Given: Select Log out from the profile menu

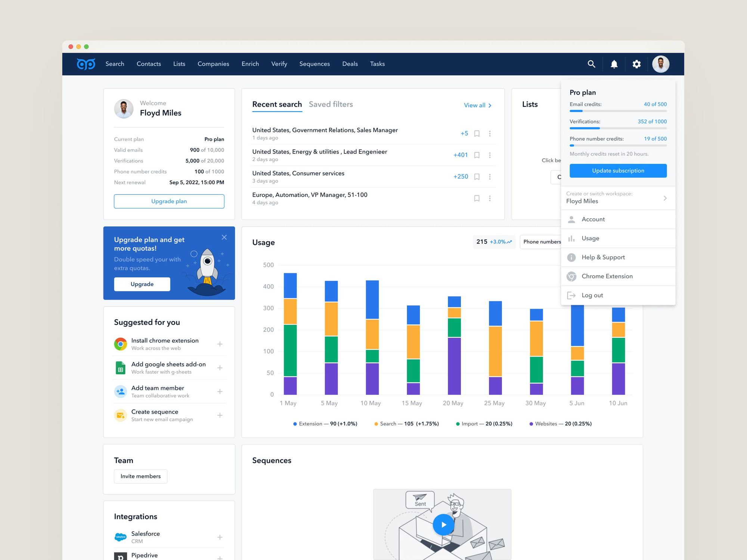Looking at the screenshot, I should click(592, 295).
